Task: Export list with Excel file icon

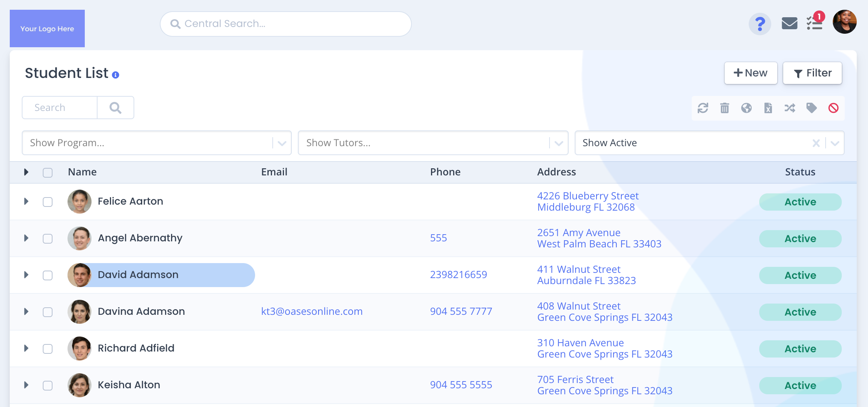Action: click(768, 108)
